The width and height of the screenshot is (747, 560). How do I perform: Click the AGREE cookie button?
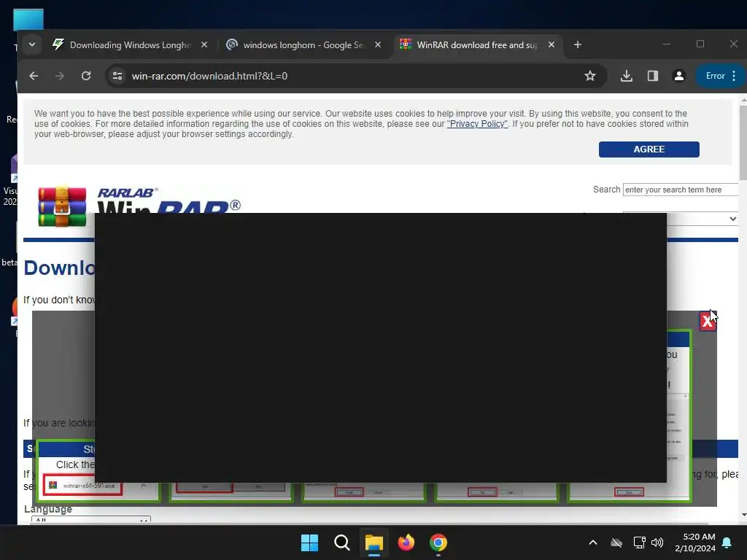click(649, 149)
